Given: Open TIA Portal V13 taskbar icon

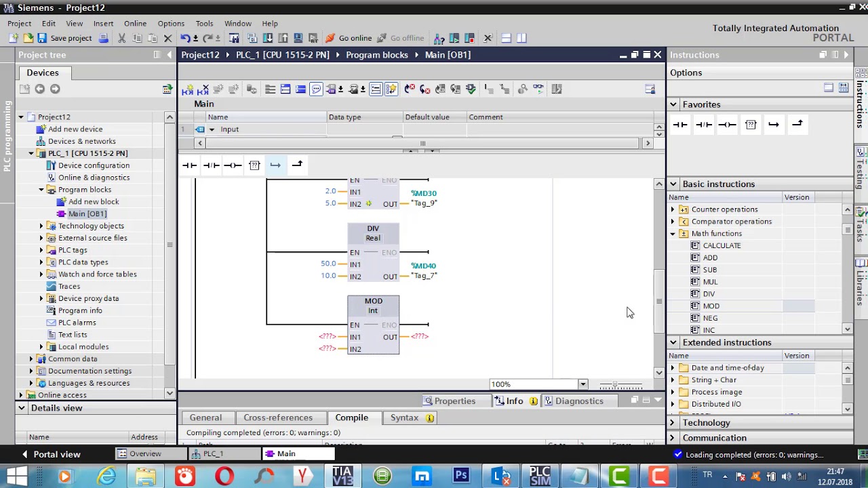Looking at the screenshot, I should pyautogui.click(x=342, y=475).
